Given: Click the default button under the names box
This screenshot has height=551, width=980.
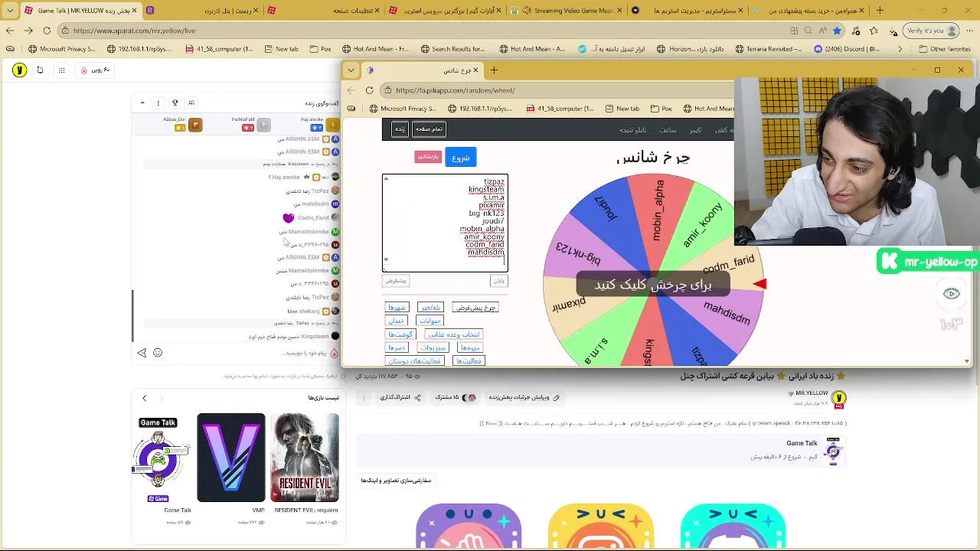Looking at the screenshot, I should 396,281.
